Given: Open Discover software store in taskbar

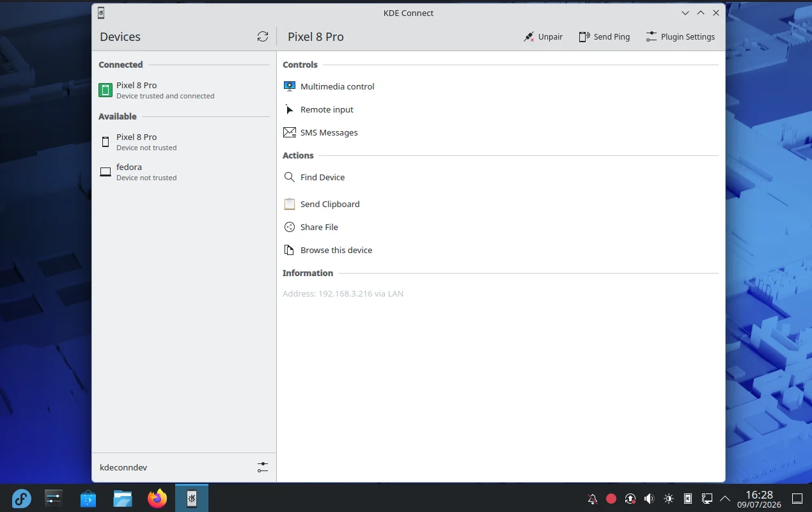Looking at the screenshot, I should [88, 499].
